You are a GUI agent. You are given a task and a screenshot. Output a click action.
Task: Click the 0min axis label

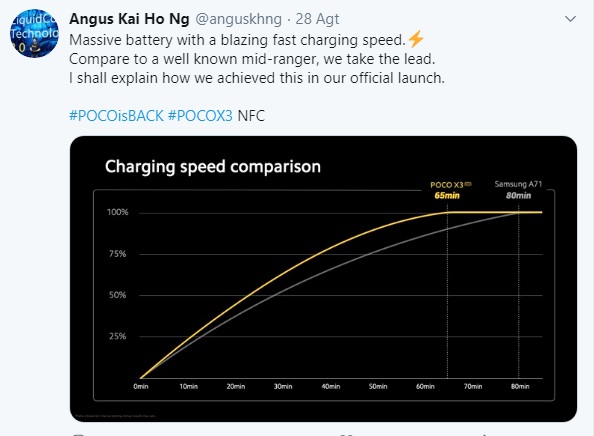(141, 386)
